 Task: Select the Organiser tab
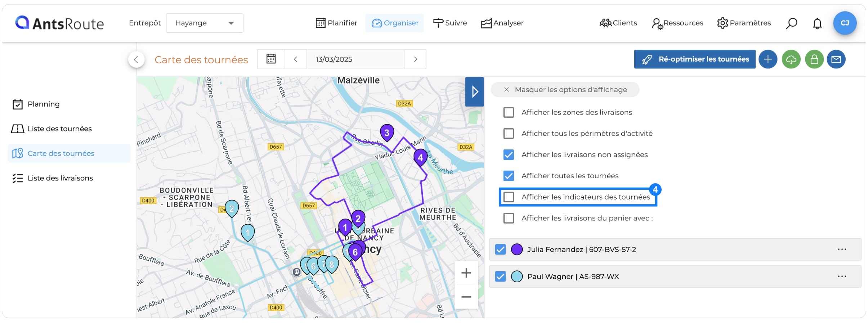(x=395, y=23)
